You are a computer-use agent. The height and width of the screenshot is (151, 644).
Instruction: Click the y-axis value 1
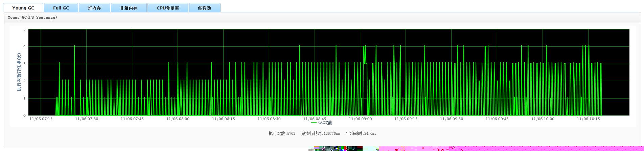point(25,99)
